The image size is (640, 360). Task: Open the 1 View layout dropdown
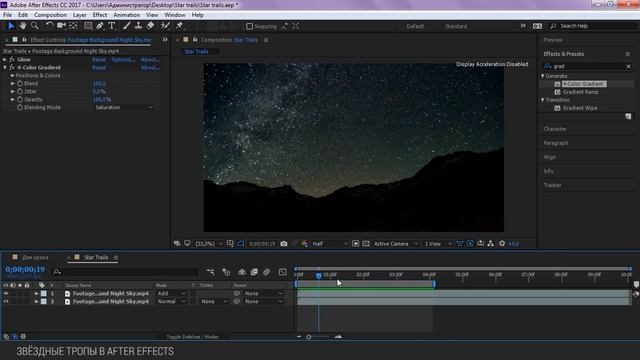pos(438,244)
